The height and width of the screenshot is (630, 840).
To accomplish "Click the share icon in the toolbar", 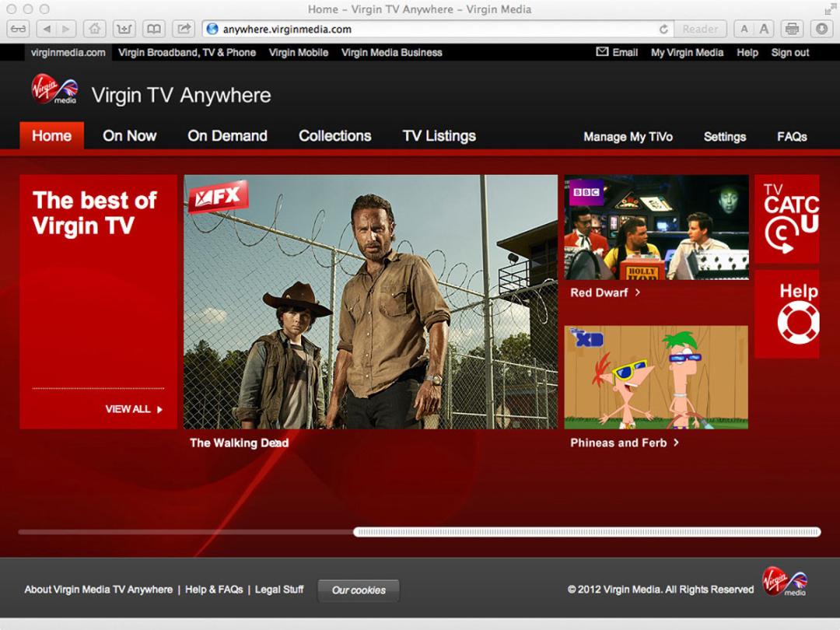I will [184, 30].
